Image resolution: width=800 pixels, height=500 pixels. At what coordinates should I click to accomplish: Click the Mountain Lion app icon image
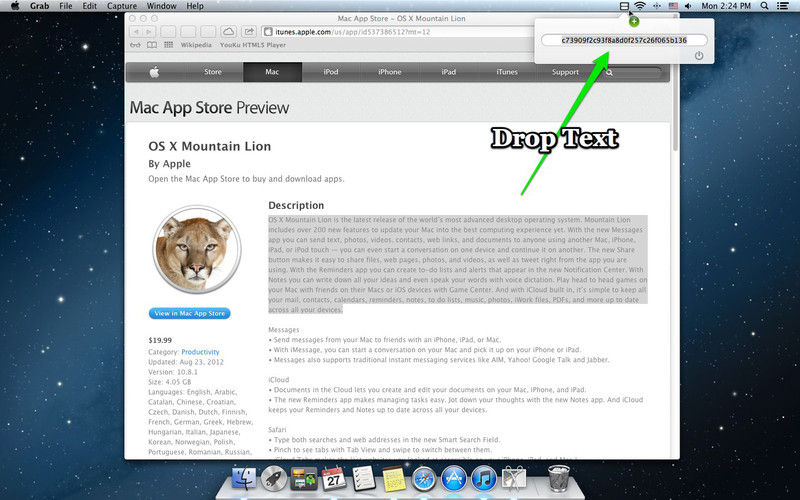(x=196, y=249)
